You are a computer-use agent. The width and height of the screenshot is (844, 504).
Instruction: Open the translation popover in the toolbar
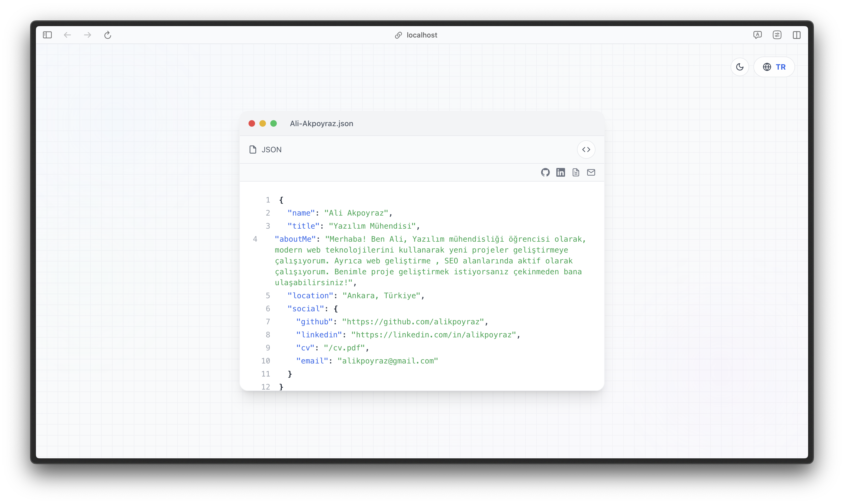[x=758, y=35]
